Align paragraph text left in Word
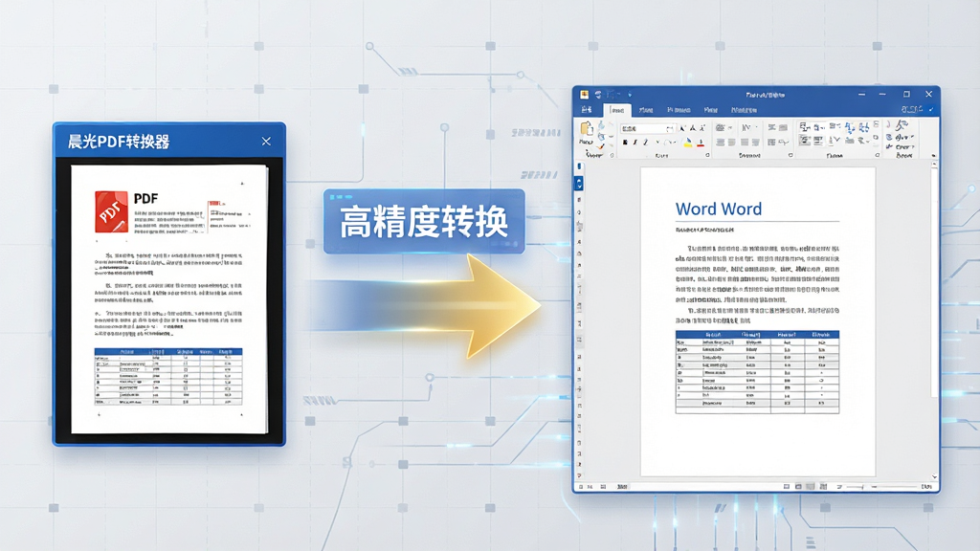980x551 pixels. click(721, 143)
